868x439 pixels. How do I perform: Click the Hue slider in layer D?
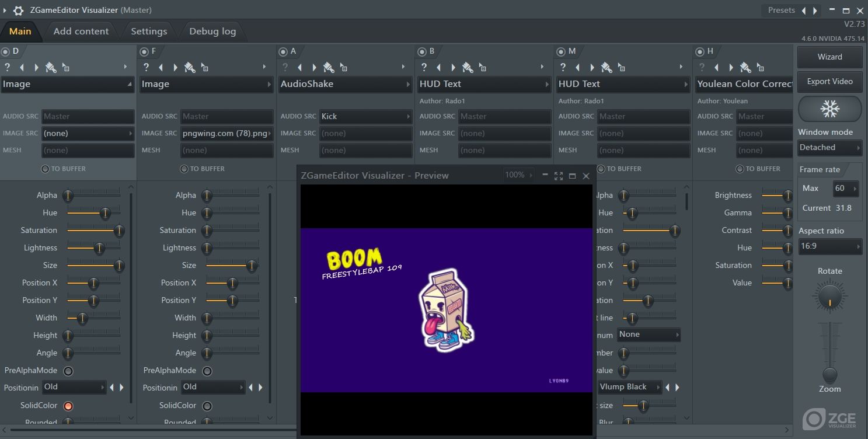93,213
